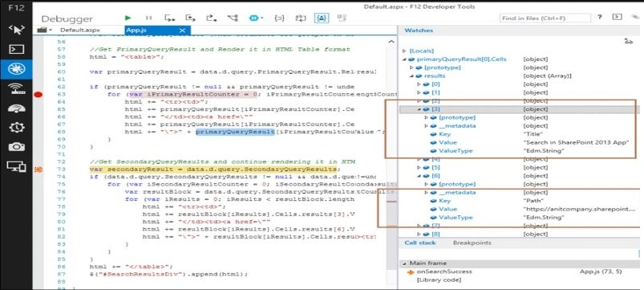The height and width of the screenshot is (290, 644).
Task: Click the Find in files search box
Action: [x=545, y=18]
